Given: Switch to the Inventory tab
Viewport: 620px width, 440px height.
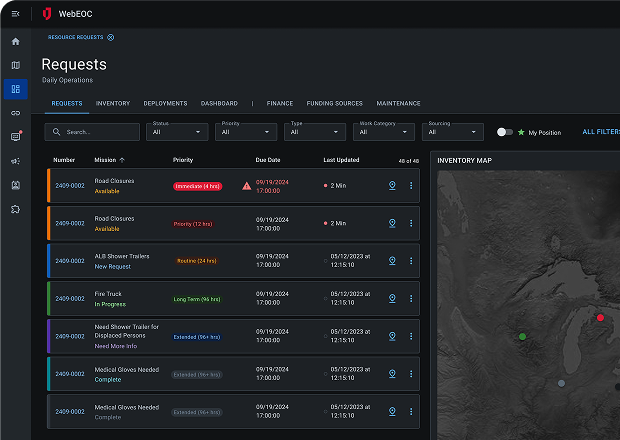Looking at the screenshot, I should [113, 103].
